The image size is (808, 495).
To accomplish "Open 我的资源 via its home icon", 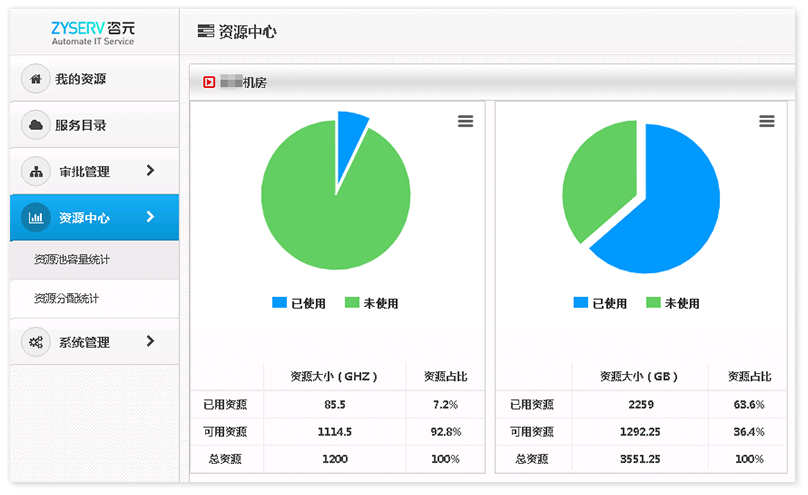I will pos(36,79).
